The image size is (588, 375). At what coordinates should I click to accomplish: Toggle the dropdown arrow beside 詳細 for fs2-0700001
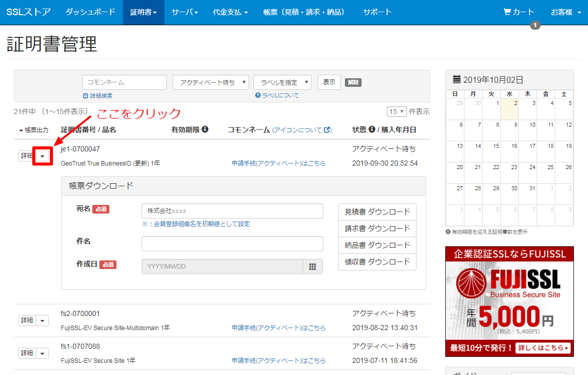pyautogui.click(x=42, y=320)
